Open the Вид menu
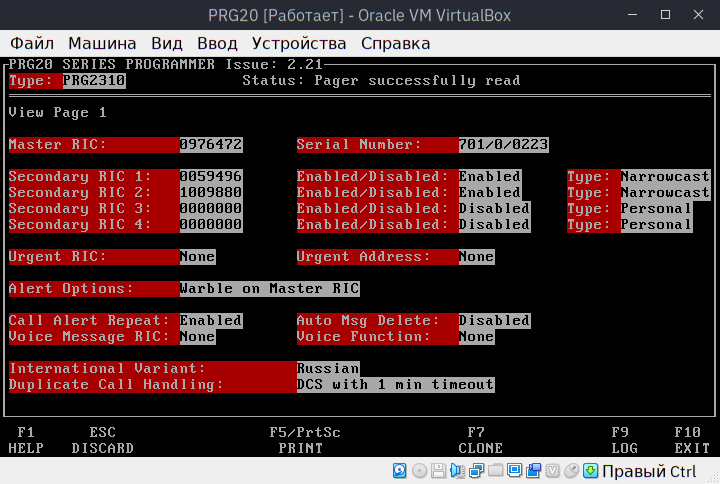 167,43
